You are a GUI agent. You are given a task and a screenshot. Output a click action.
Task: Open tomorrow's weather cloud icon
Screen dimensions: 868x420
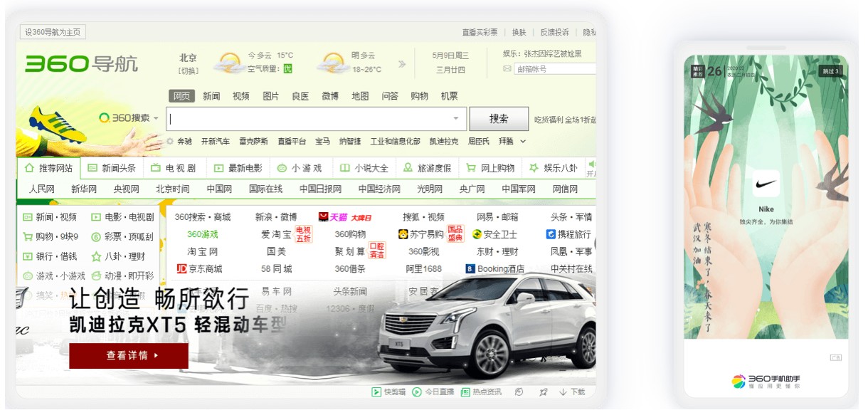[x=333, y=63]
